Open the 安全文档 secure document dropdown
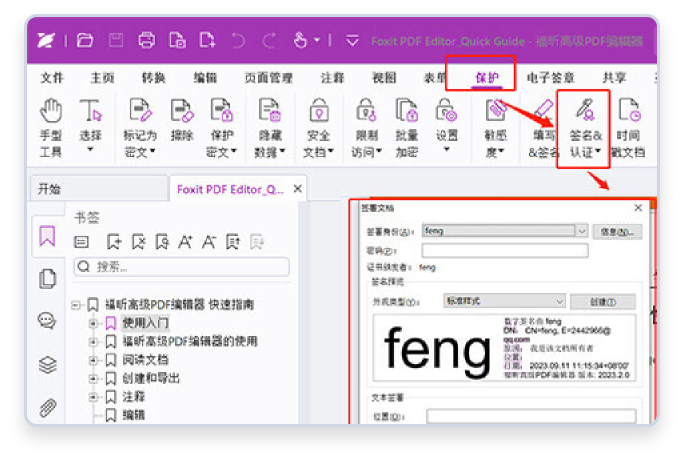 click(331, 151)
